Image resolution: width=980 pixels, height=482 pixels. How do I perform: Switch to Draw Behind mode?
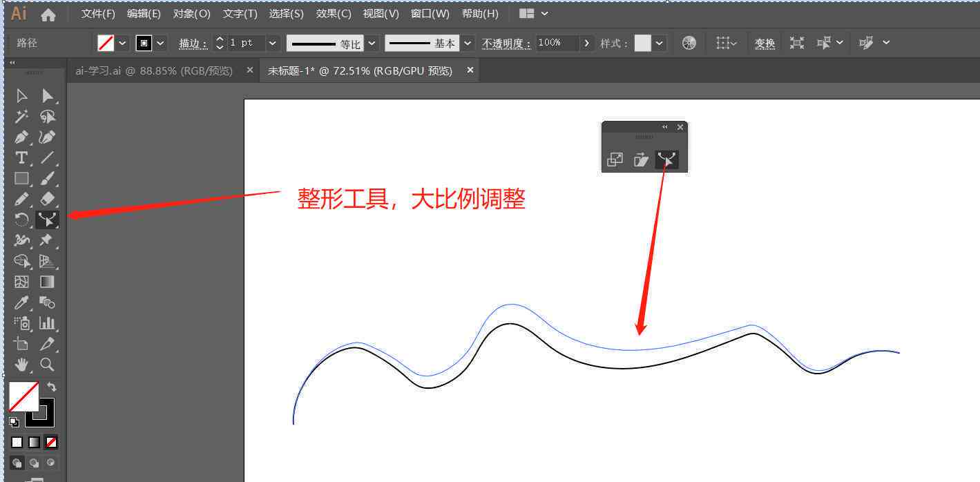coord(34,463)
